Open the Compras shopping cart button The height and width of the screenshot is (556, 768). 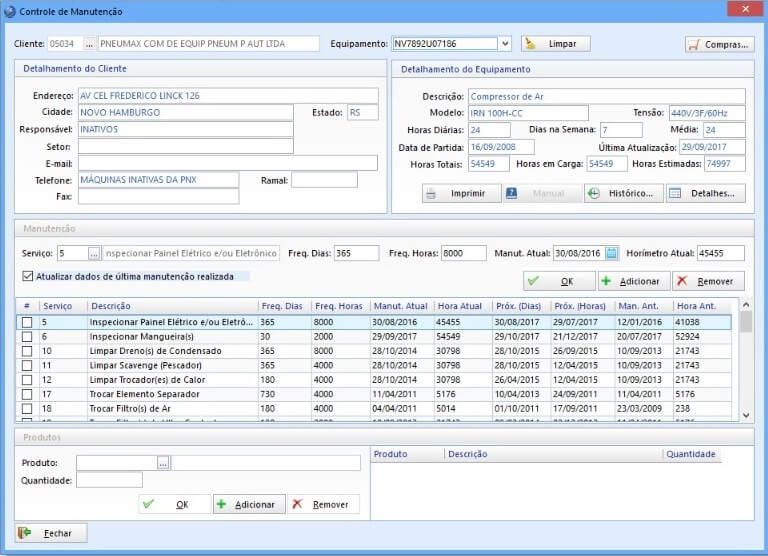click(719, 44)
